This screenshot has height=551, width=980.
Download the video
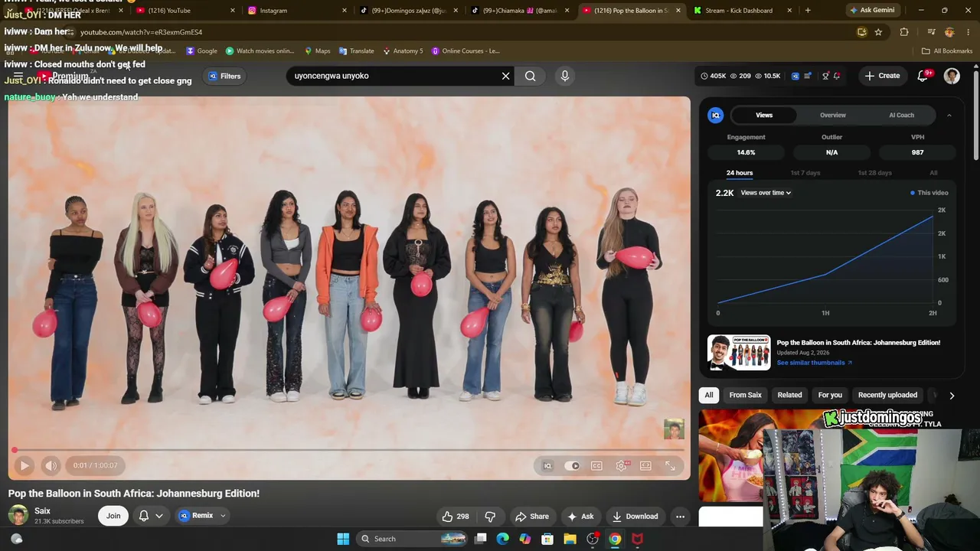[635, 516]
